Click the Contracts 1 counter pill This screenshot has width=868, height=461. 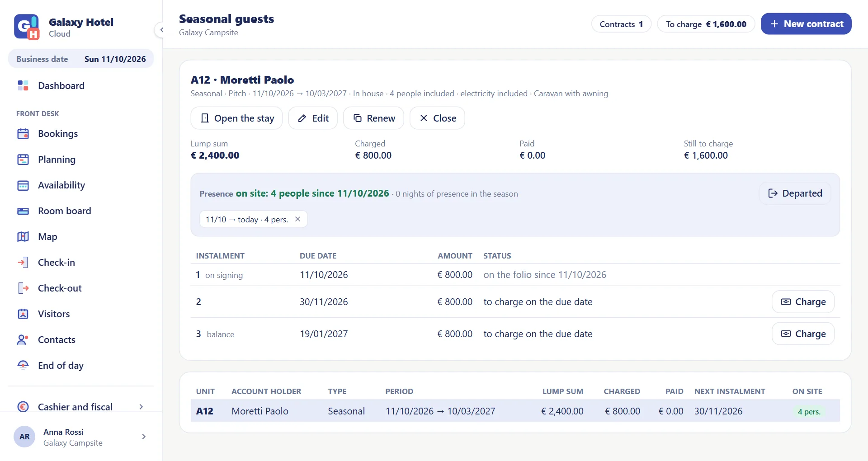pos(621,24)
